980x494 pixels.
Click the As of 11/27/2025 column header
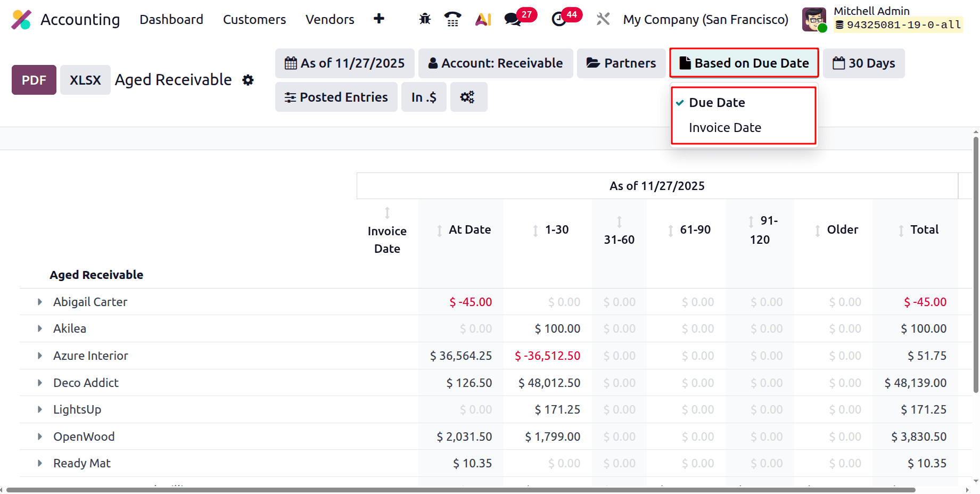(657, 186)
